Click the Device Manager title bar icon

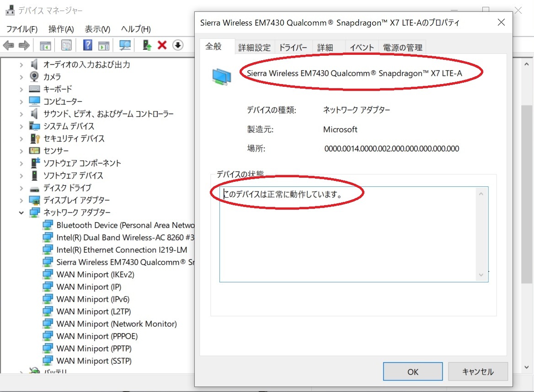click(x=10, y=11)
